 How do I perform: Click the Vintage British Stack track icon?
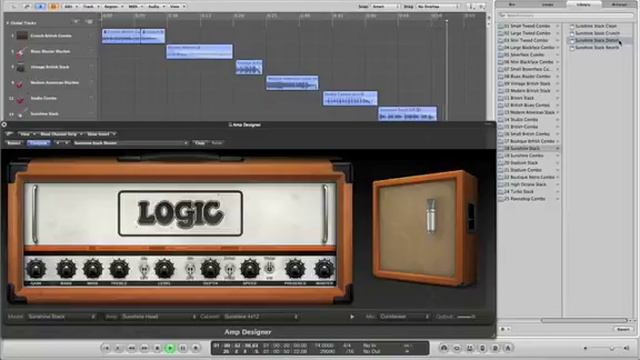(20, 67)
